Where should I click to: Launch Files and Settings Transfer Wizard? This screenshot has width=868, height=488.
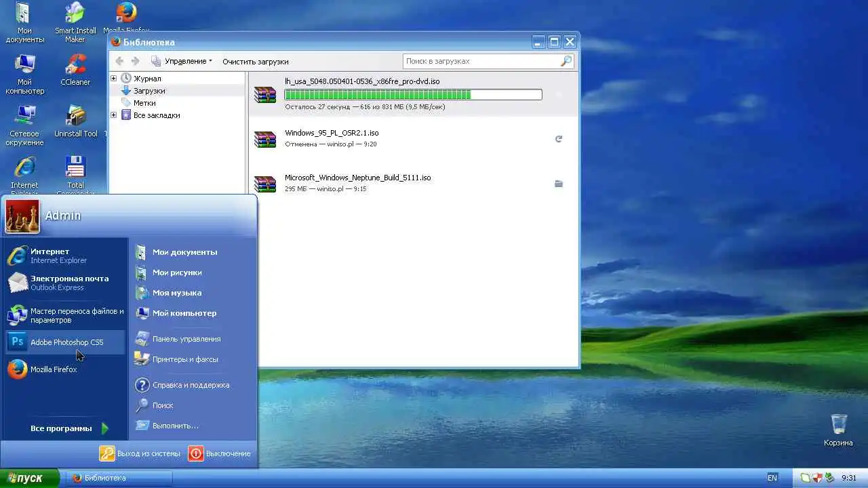click(x=64, y=315)
